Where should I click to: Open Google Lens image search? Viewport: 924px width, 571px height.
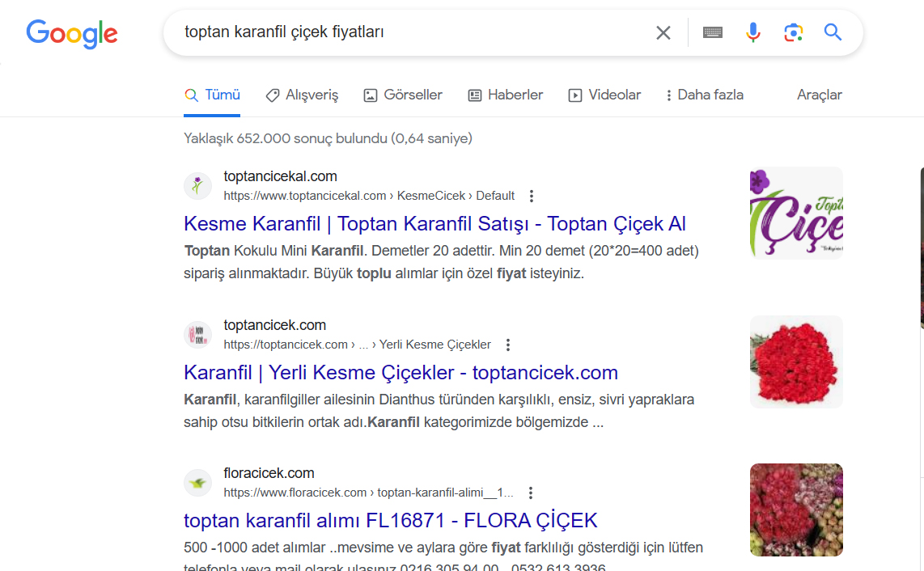click(793, 32)
